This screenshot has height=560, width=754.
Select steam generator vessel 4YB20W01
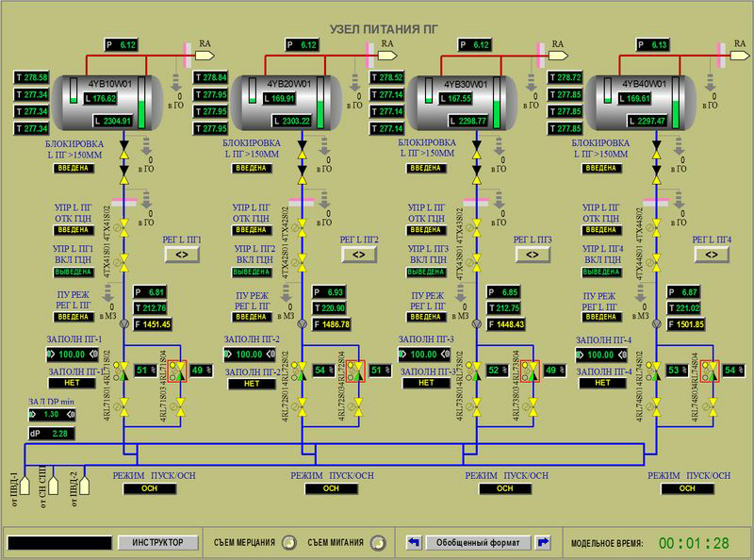coord(287,103)
